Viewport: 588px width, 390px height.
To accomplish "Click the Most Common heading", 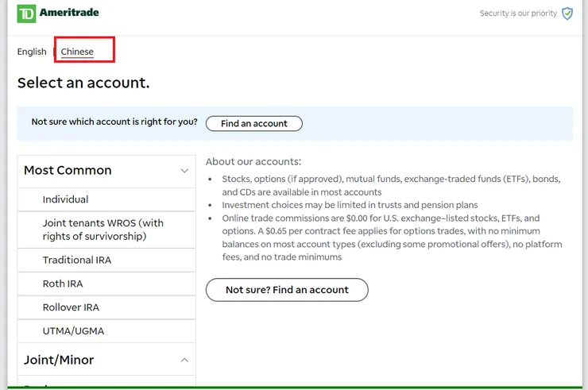I will point(68,170).
